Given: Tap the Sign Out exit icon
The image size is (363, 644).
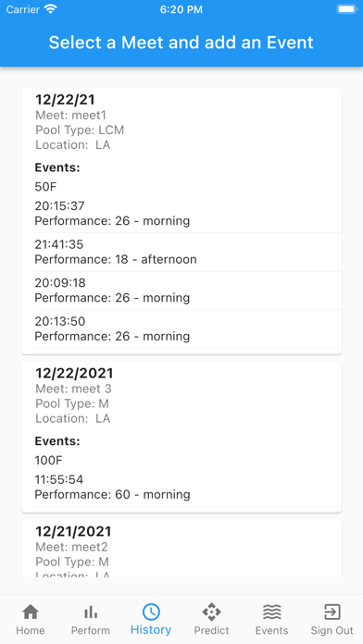Looking at the screenshot, I should point(332,612).
